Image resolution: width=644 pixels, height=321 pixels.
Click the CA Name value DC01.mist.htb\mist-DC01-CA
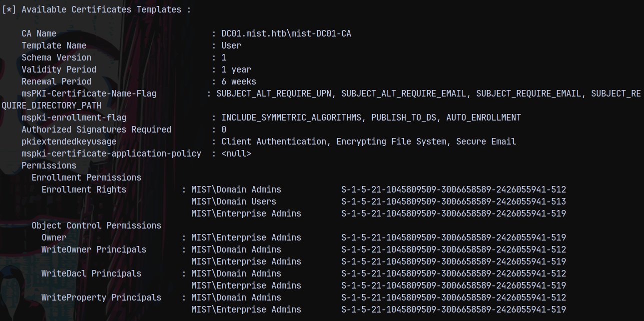pos(290,33)
